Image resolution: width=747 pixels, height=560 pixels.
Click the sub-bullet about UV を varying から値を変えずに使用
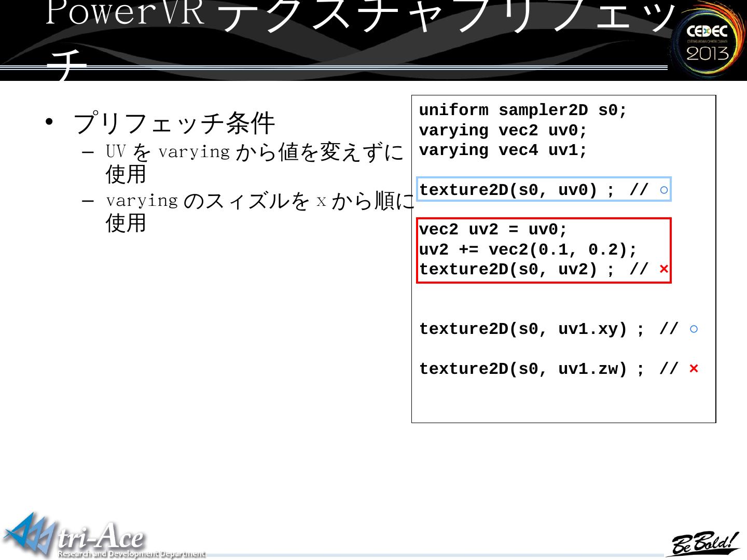(x=255, y=163)
